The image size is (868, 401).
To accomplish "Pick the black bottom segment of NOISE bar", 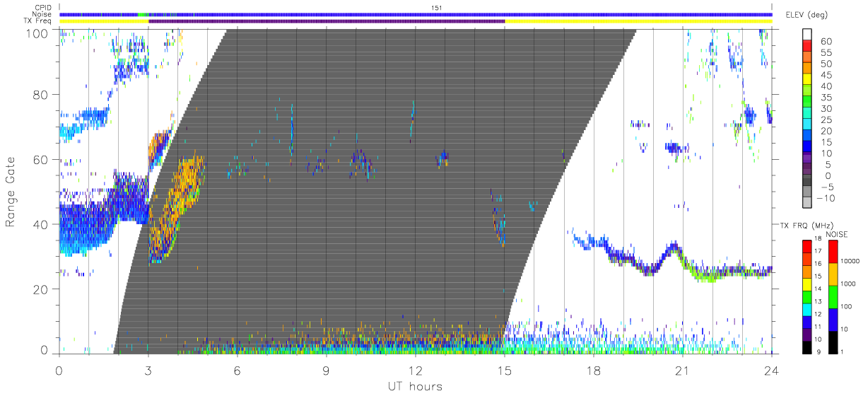I will pos(833,341).
